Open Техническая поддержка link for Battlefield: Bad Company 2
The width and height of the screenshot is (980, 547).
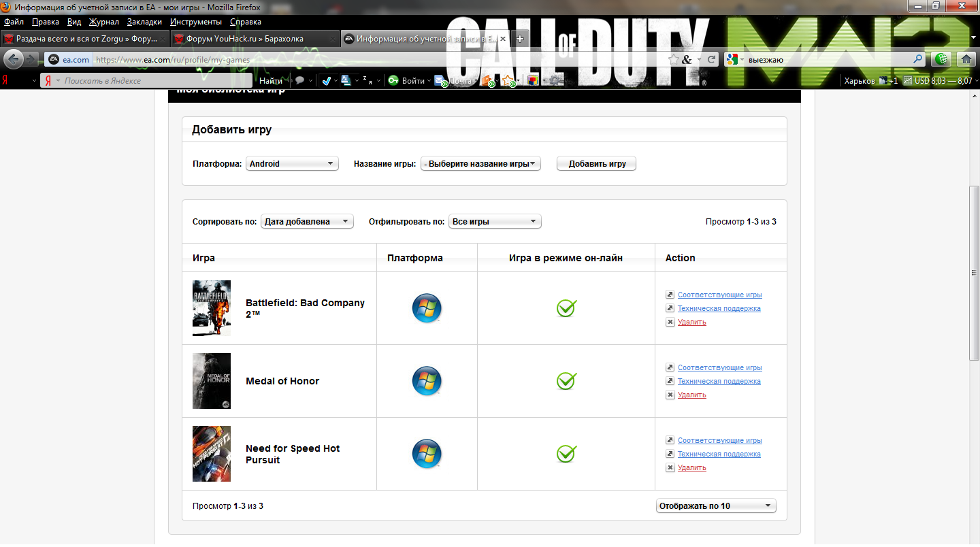coord(719,308)
